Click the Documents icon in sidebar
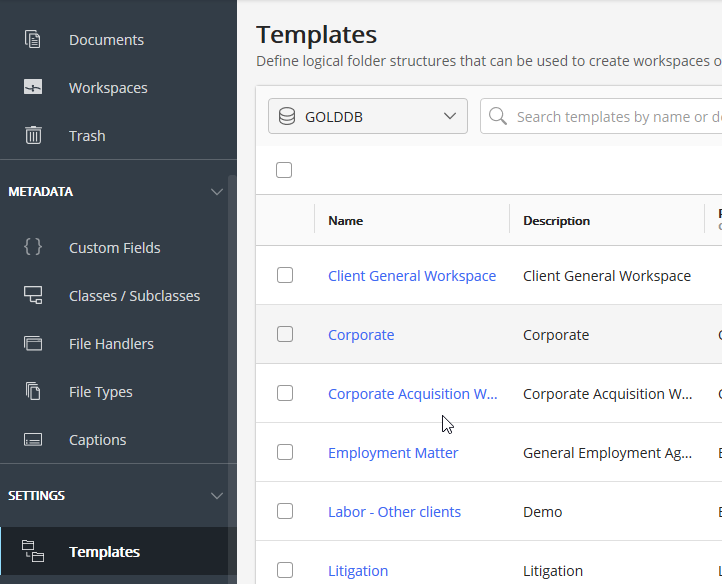The height and width of the screenshot is (584, 722). click(x=33, y=40)
